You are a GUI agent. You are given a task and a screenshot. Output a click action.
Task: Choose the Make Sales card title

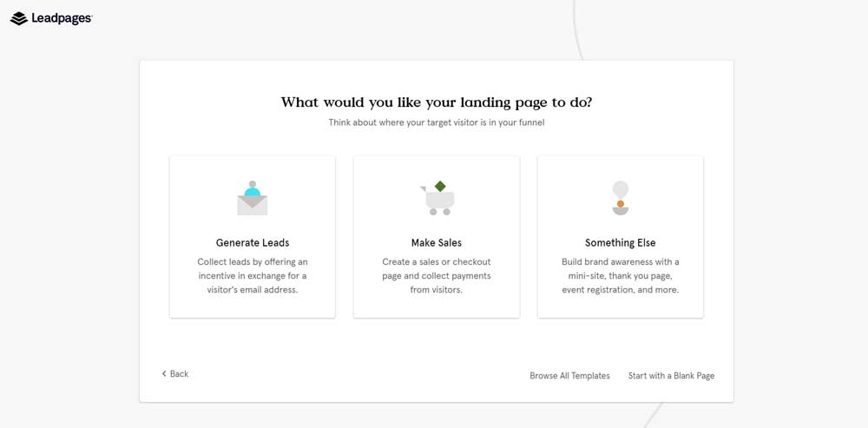(437, 242)
